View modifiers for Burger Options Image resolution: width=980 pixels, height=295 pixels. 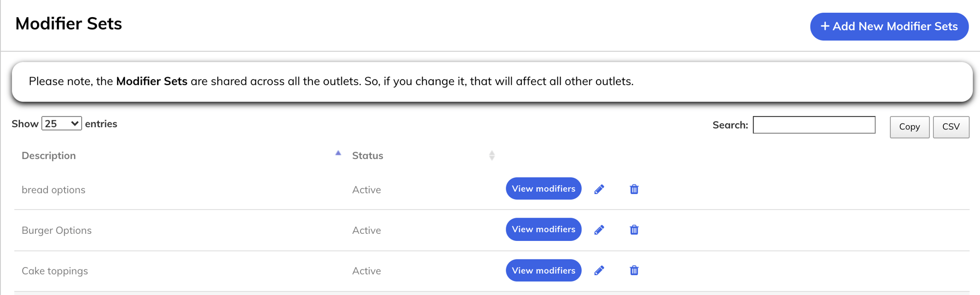coord(543,230)
